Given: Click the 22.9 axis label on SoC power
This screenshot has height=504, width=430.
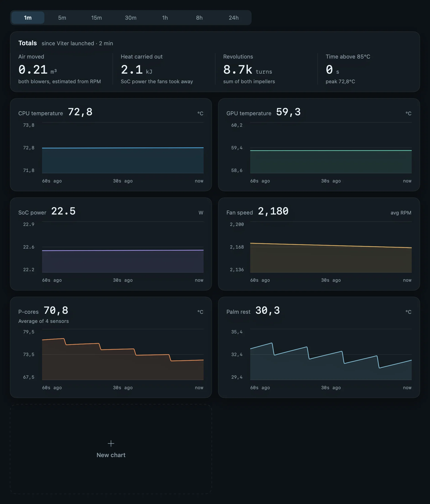Looking at the screenshot, I should [29, 224].
